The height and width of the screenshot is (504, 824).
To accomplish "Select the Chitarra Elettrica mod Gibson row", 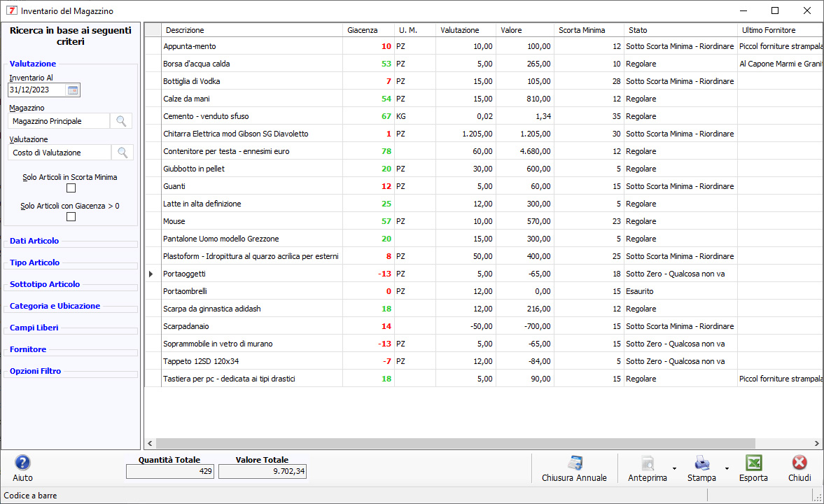I will coord(484,134).
